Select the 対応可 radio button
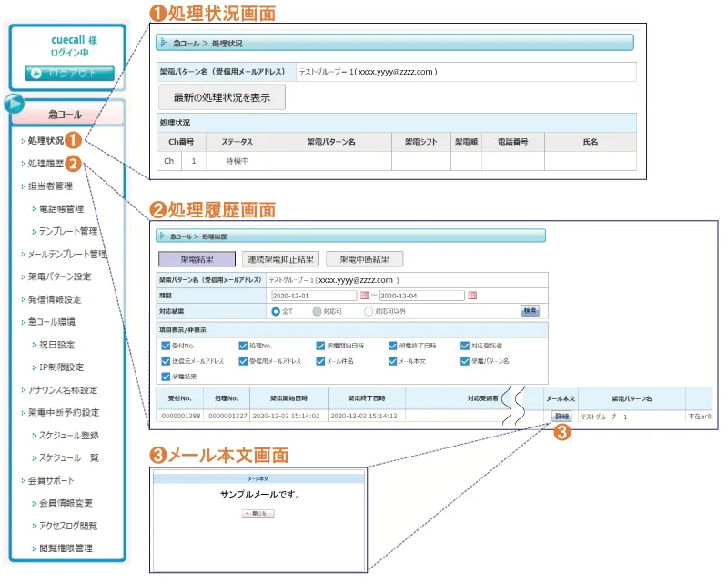Viewport: 728px width, 583px height. 317,310
